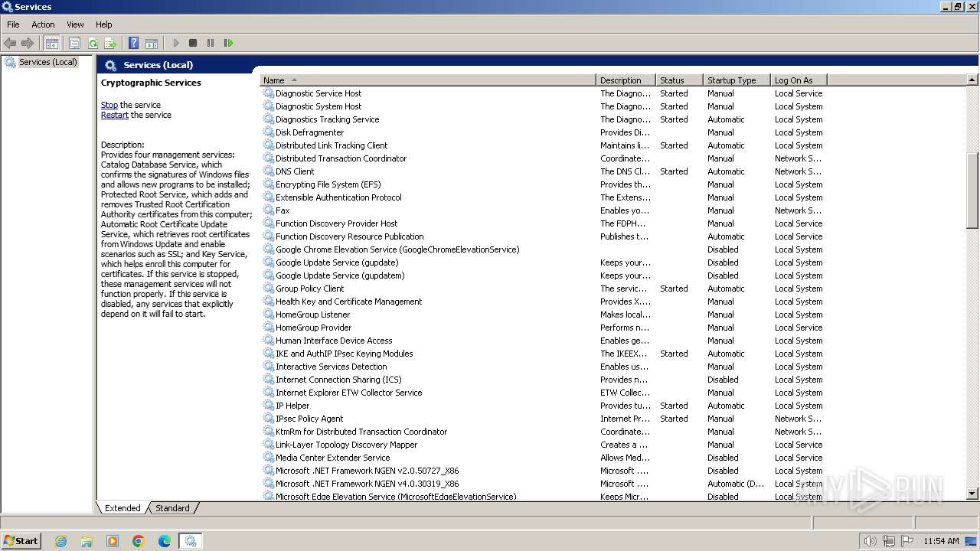980x551 pixels.
Task: Click the Stop the service link
Action: coord(109,105)
